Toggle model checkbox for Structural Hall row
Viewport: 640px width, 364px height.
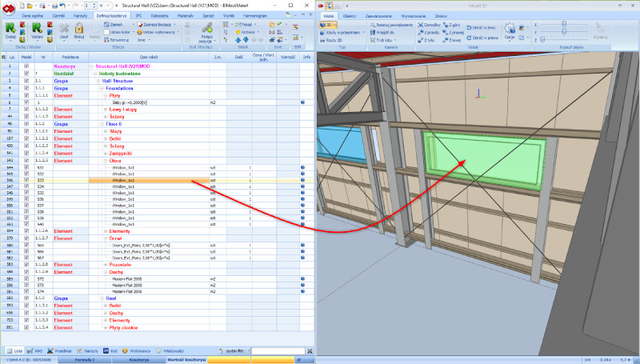click(27, 66)
